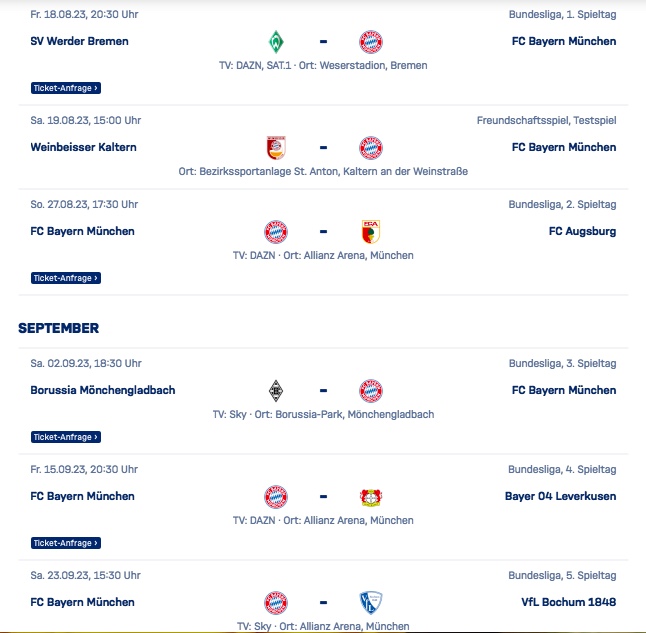
Task: Open Ticket-Anfrage for Mönchengladbach match
Action: [66, 437]
